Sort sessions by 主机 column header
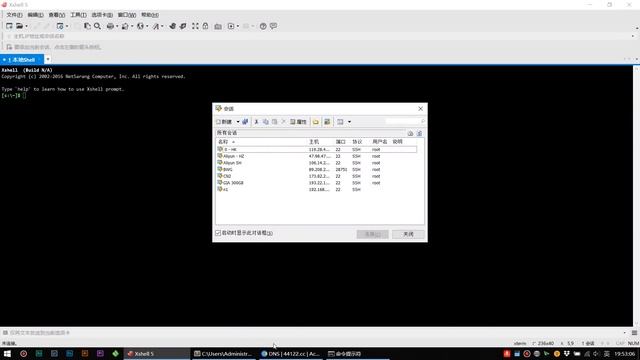Screen dimensions: 640x360 [x=314, y=142]
